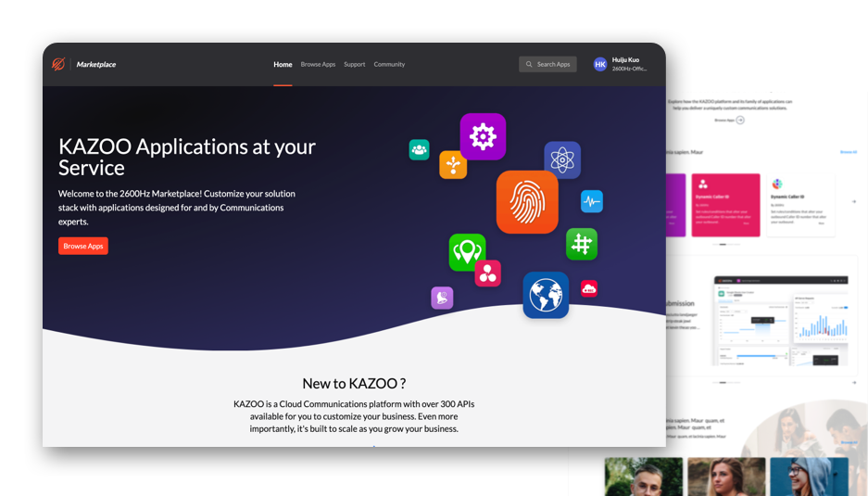Select the blue pulse monitor app icon
Viewport: 868px width, 496px height.
[x=592, y=201]
